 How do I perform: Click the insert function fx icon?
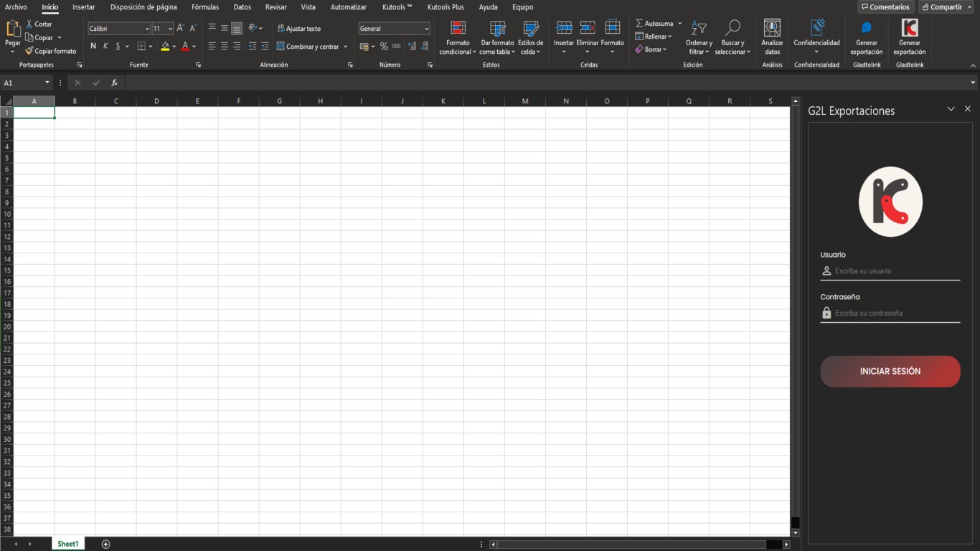pyautogui.click(x=114, y=83)
